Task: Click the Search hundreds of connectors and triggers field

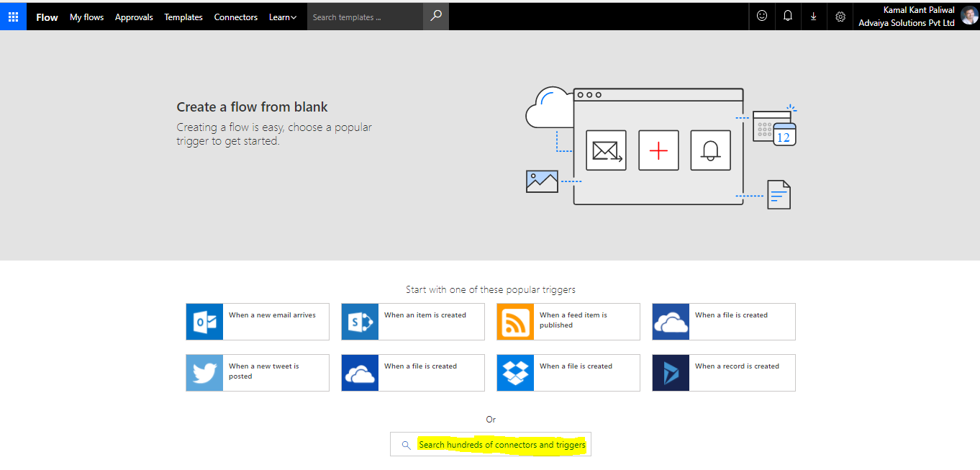Action: (x=491, y=444)
